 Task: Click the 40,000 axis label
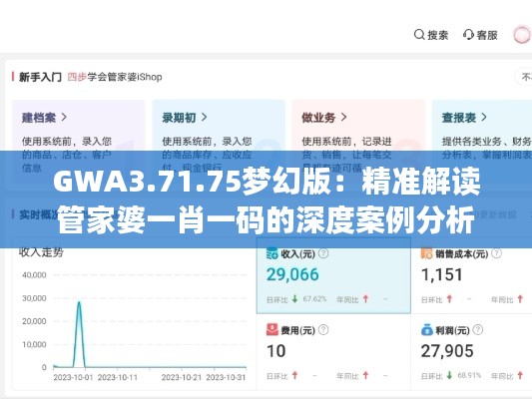(34, 275)
